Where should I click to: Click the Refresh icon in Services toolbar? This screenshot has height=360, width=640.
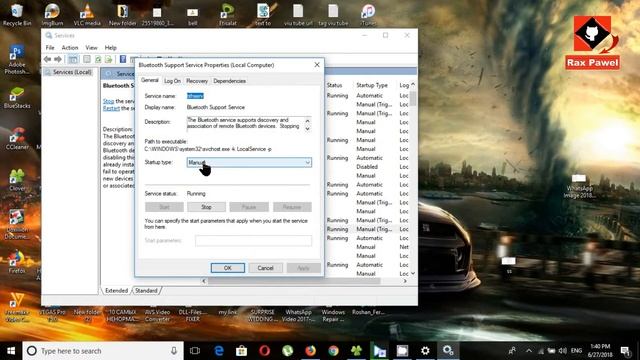click(98, 60)
